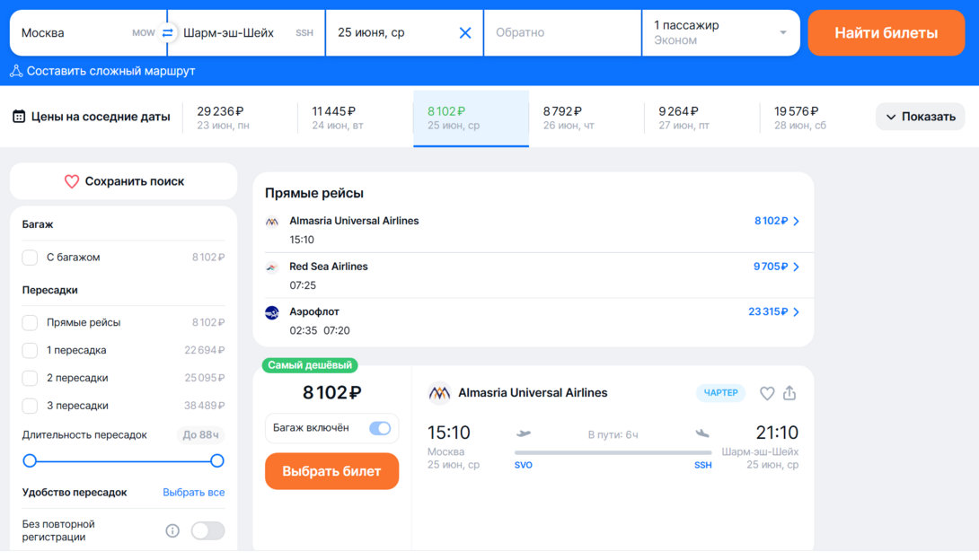Toggle Багаж включён switch
This screenshot has width=979, height=560.
380,428
